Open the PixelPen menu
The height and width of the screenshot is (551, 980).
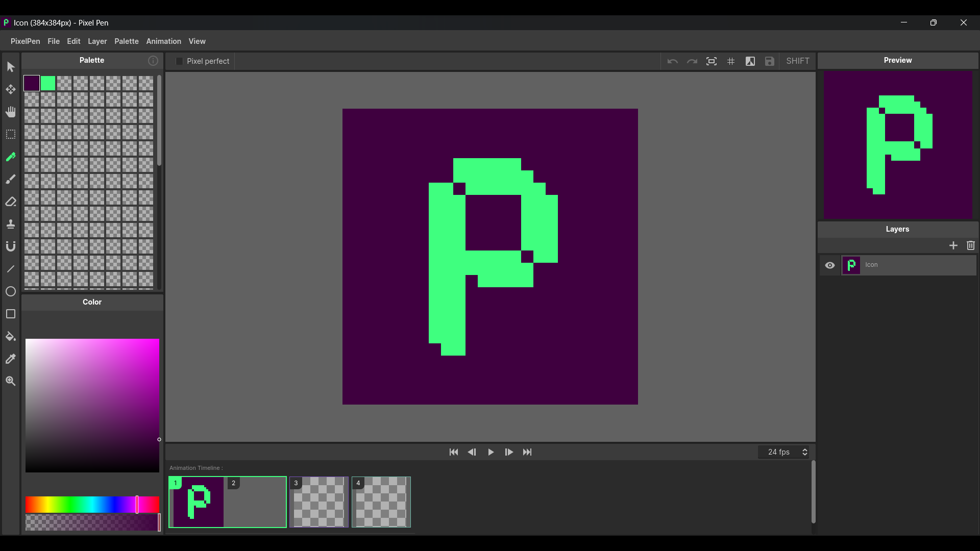pos(26,41)
